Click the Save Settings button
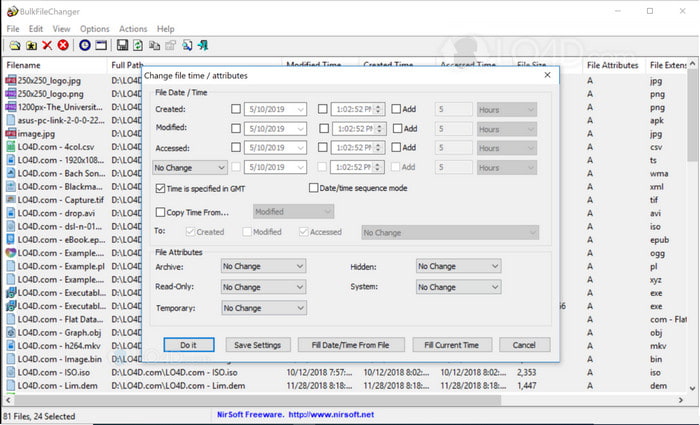 [258, 345]
